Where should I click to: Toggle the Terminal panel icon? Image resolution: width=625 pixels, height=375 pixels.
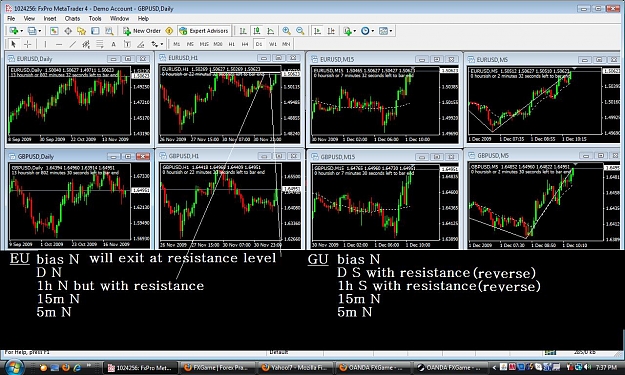pos(95,31)
